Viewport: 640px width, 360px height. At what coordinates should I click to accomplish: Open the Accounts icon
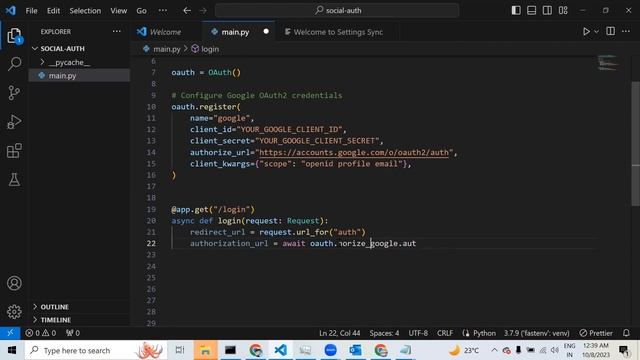coord(14,283)
